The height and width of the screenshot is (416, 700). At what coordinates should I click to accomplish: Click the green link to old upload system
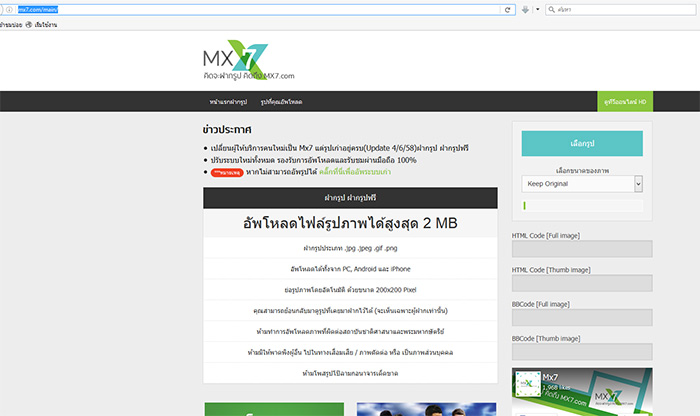[x=355, y=172]
